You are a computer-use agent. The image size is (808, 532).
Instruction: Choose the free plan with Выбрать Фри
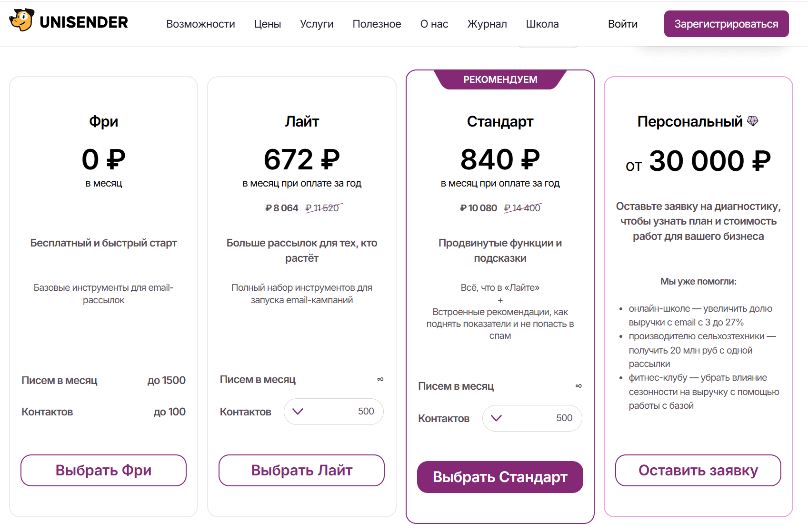tap(103, 470)
